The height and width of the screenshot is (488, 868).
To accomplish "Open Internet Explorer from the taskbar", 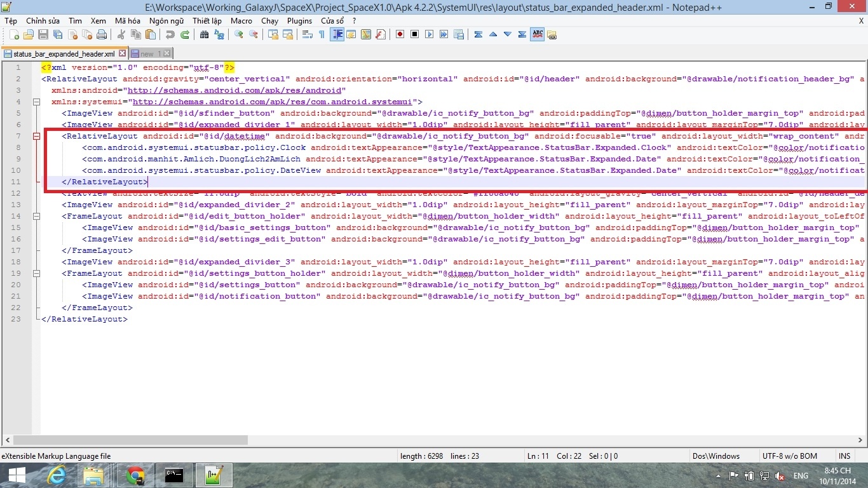I will pyautogui.click(x=57, y=475).
